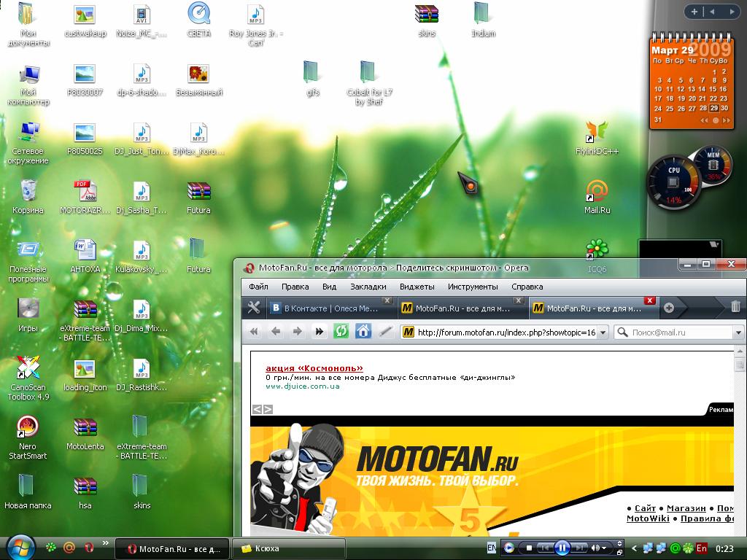
Task: Select the Indium folder on desktop
Action: point(484,20)
